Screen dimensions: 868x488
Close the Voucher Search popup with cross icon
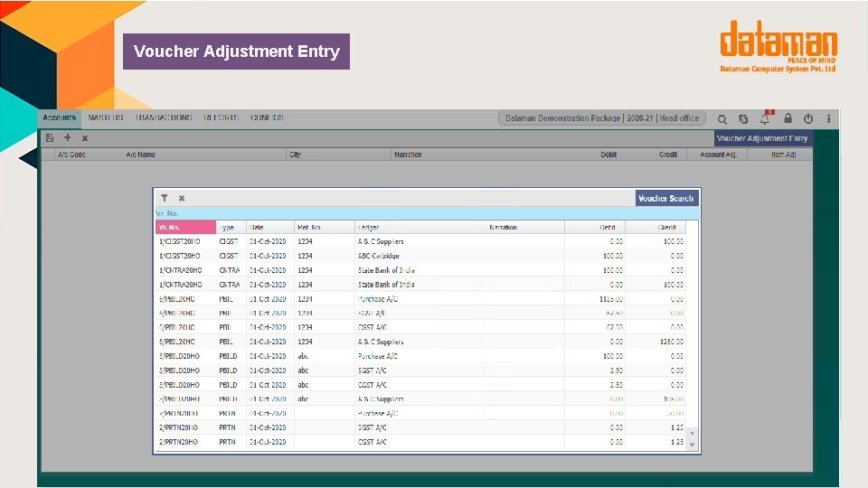[x=182, y=198]
